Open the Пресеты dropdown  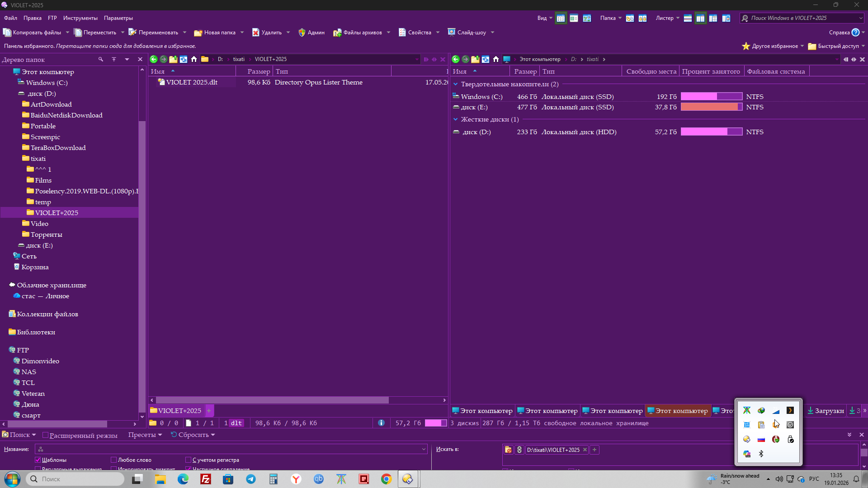point(145,435)
